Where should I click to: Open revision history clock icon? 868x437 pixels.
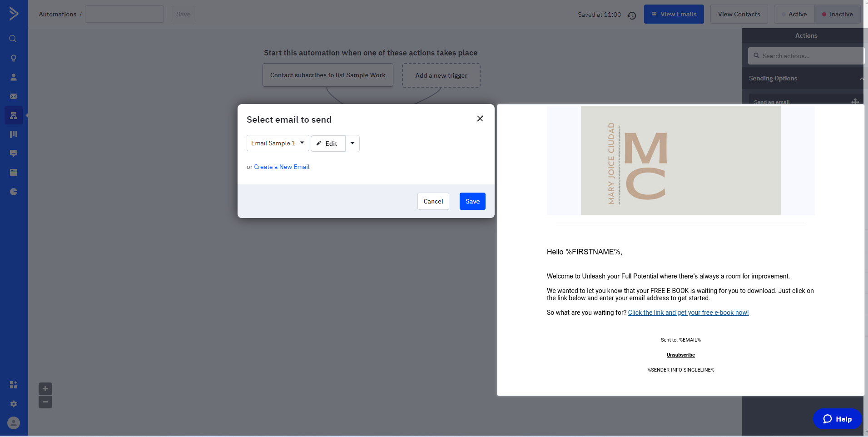632,15
